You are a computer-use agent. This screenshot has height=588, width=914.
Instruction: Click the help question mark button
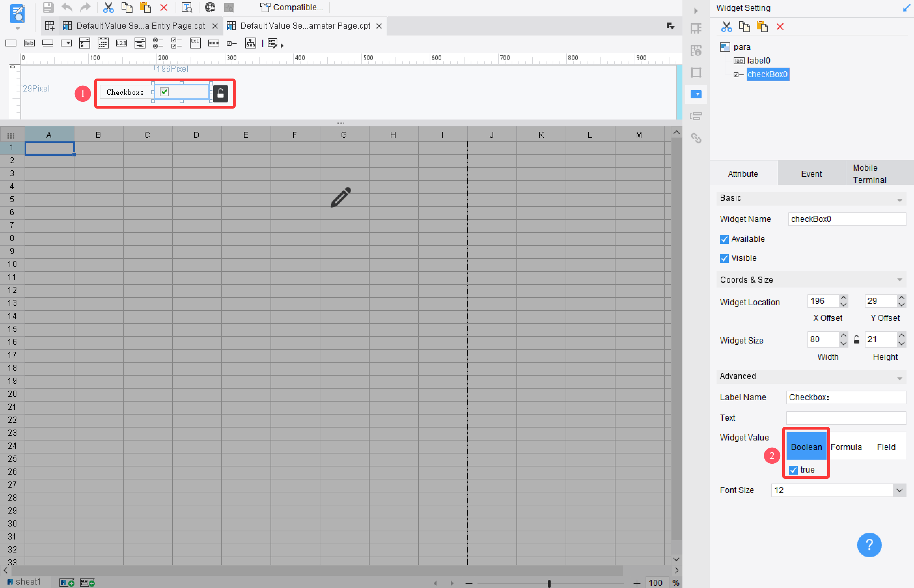pyautogui.click(x=869, y=545)
